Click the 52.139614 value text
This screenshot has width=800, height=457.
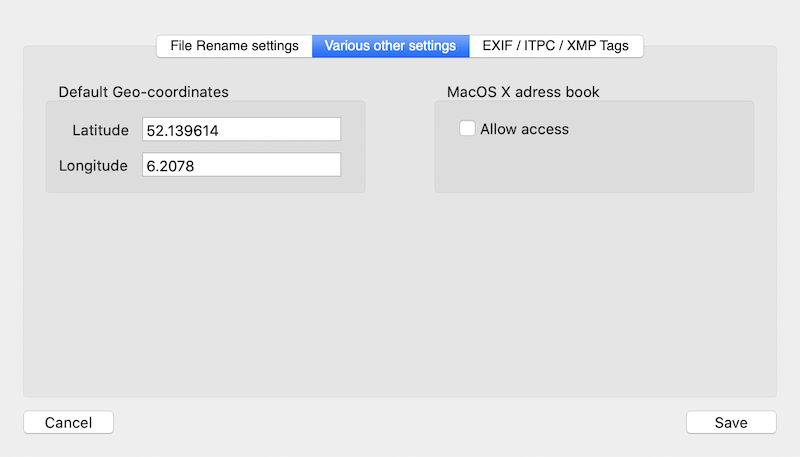pyautogui.click(x=182, y=131)
